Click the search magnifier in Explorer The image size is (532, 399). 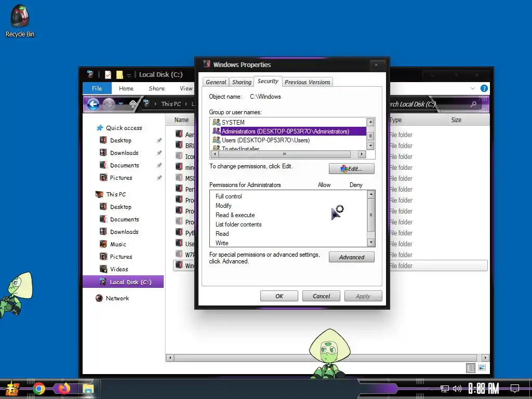pos(474,104)
